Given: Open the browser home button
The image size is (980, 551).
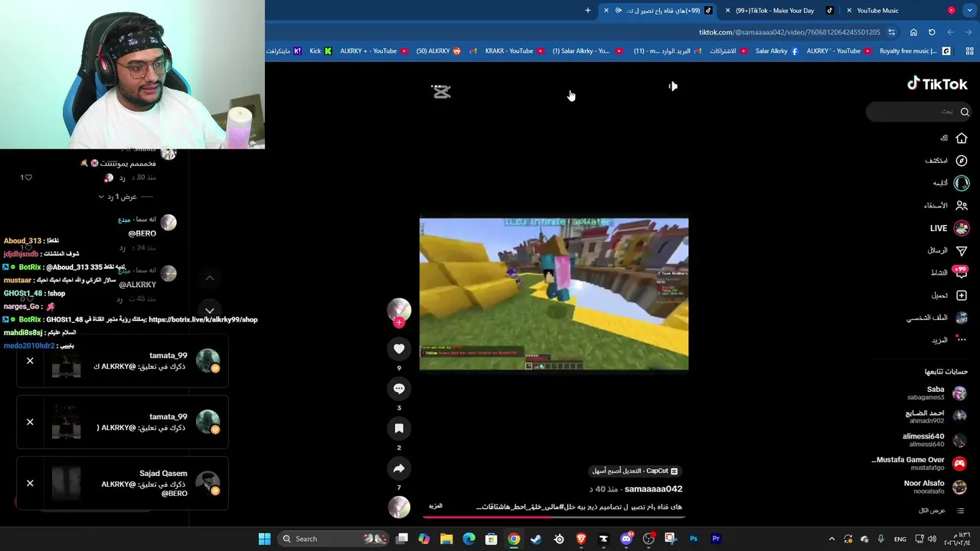Looking at the screenshot, I should coord(913,32).
